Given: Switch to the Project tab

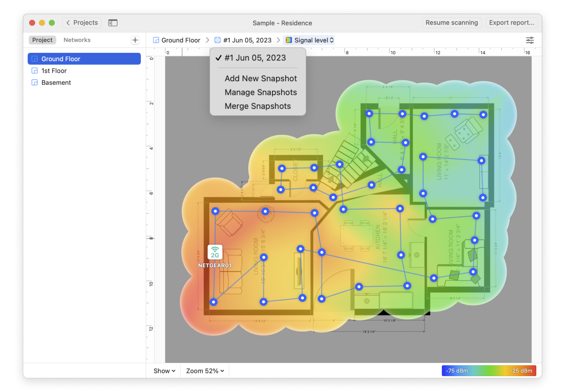Looking at the screenshot, I should 42,40.
